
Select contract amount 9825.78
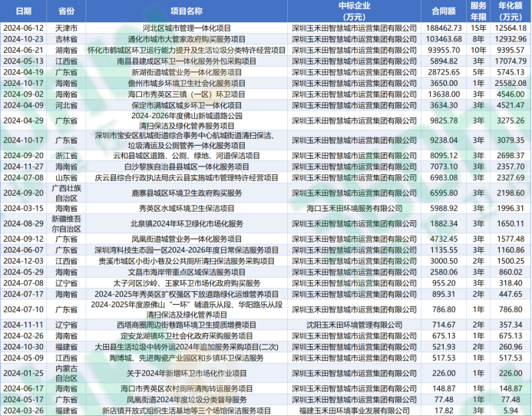point(444,121)
